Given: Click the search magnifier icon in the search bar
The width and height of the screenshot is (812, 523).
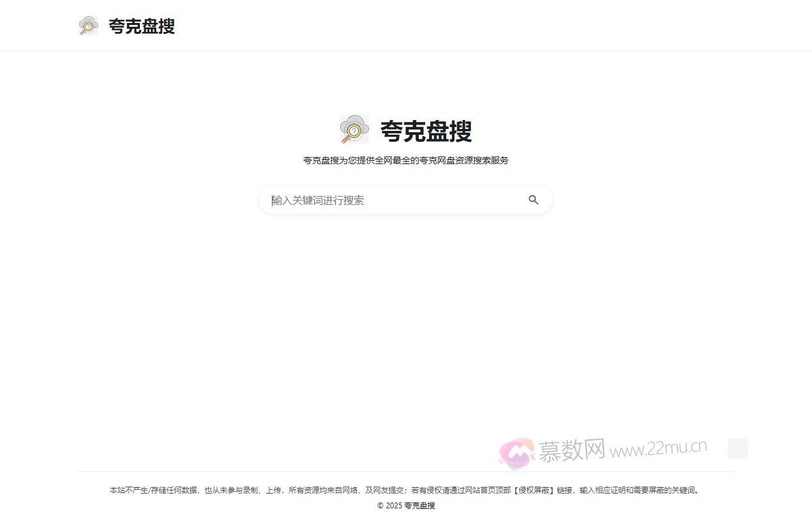Looking at the screenshot, I should point(534,200).
